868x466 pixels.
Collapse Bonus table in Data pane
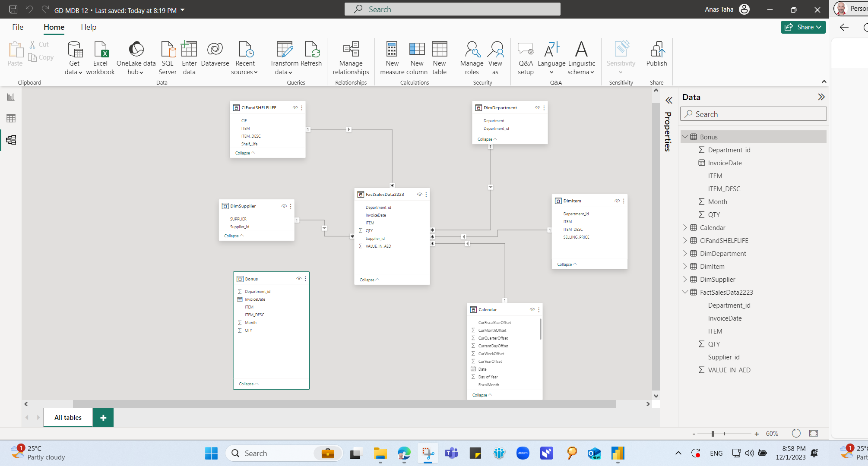685,137
